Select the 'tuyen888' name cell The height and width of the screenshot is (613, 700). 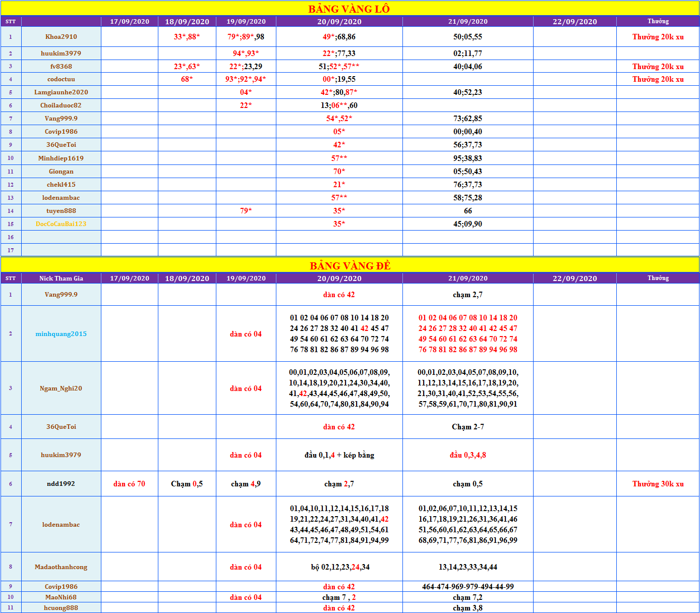61,211
